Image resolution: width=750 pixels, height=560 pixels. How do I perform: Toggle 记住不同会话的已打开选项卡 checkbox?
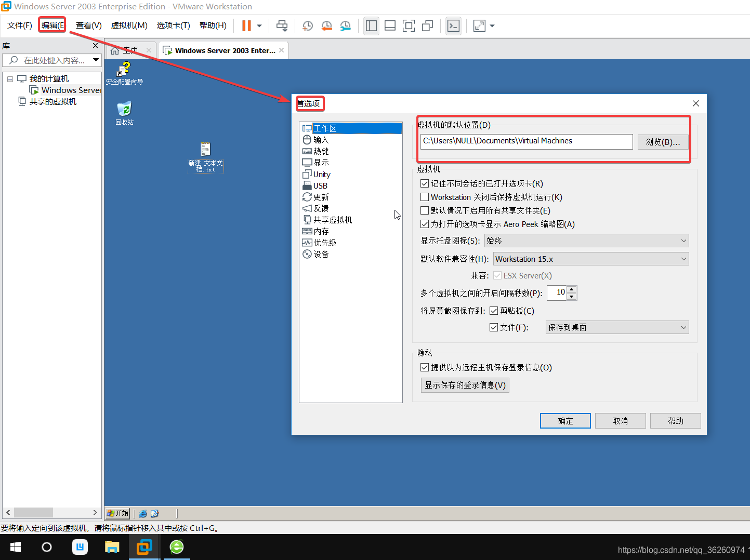[425, 183]
